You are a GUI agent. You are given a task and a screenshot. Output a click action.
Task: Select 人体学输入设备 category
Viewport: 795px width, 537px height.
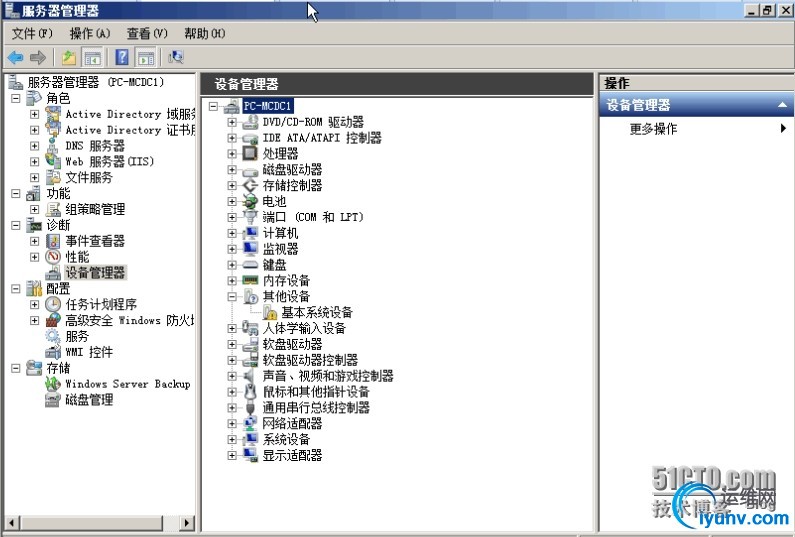(x=304, y=329)
